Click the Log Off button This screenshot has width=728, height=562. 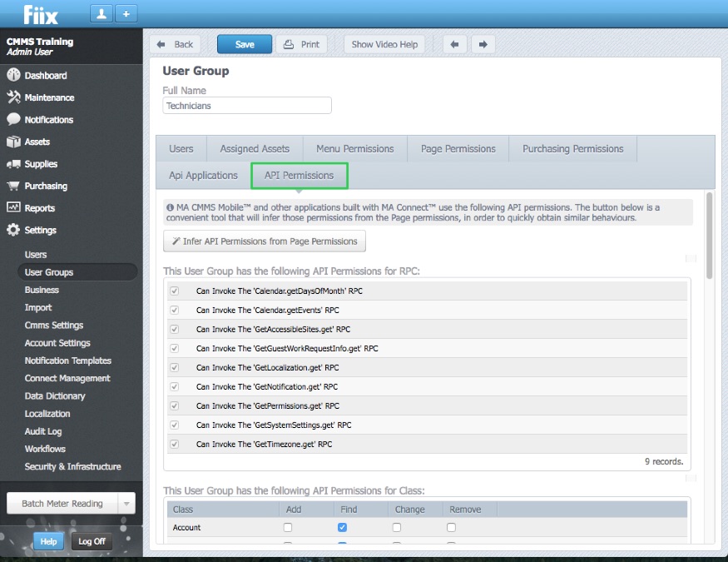[92, 541]
